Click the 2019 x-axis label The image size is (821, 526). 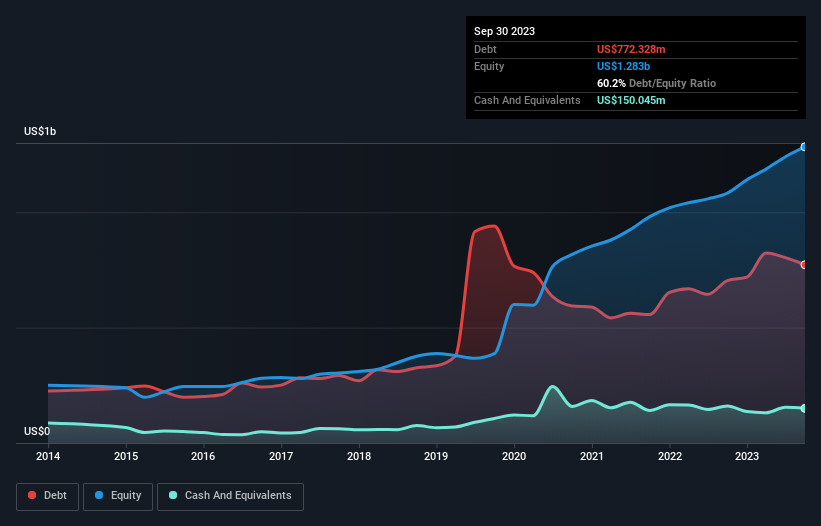(x=436, y=456)
